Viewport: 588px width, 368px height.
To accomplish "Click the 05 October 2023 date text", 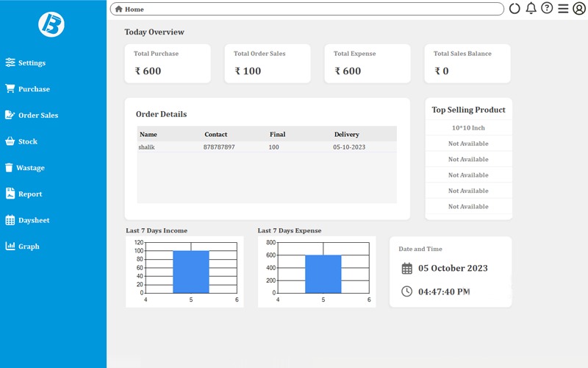I will (453, 268).
